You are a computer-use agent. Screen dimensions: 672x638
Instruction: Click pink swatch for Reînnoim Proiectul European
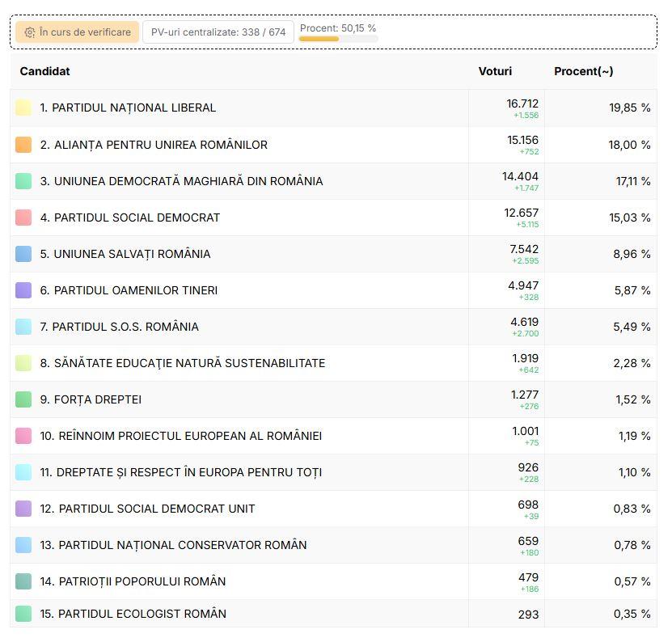23,436
